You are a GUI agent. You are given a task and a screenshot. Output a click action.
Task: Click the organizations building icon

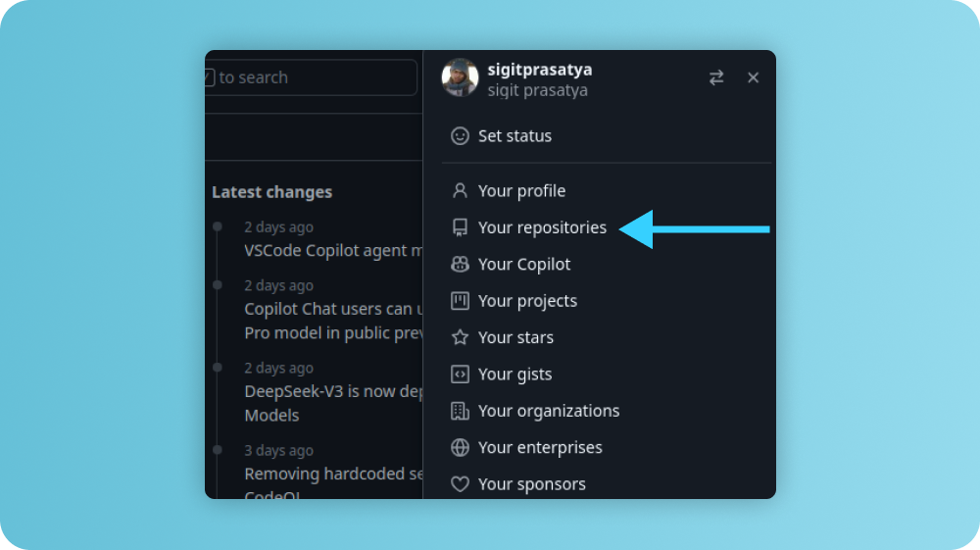point(460,411)
